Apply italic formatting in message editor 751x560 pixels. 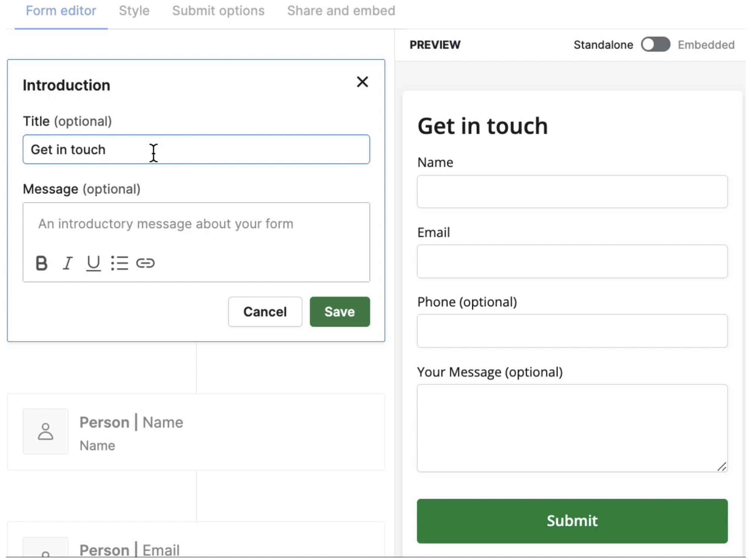[68, 263]
